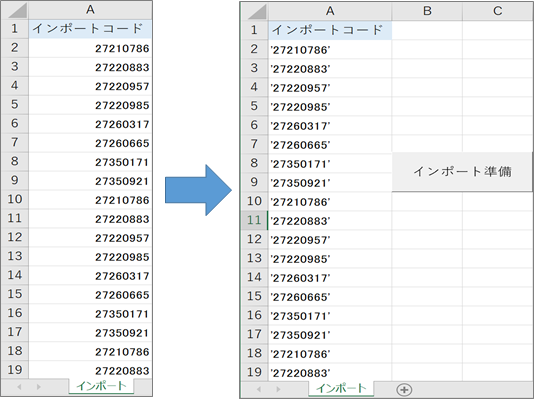The height and width of the screenshot is (399, 534).
Task: Select row 2 header in left sheet
Action: [15, 48]
